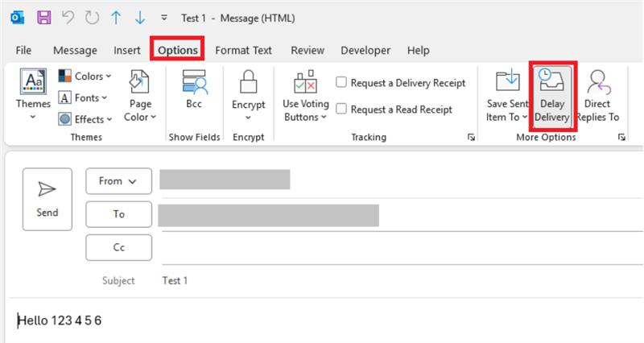Open the Themes gallery
The width and height of the screenshot is (644, 343).
[33, 95]
